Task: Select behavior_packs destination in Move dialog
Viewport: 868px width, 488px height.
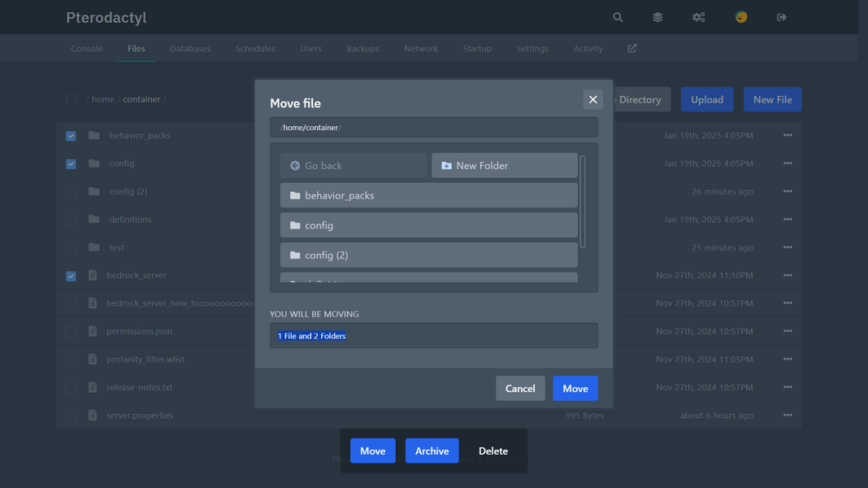Action: pos(428,195)
